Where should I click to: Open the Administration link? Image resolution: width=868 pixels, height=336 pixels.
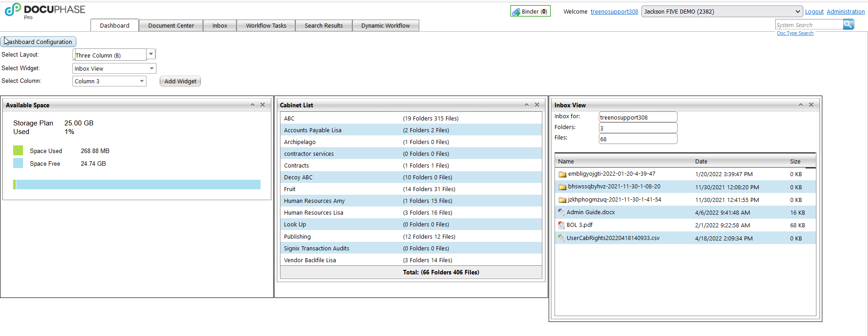[846, 12]
